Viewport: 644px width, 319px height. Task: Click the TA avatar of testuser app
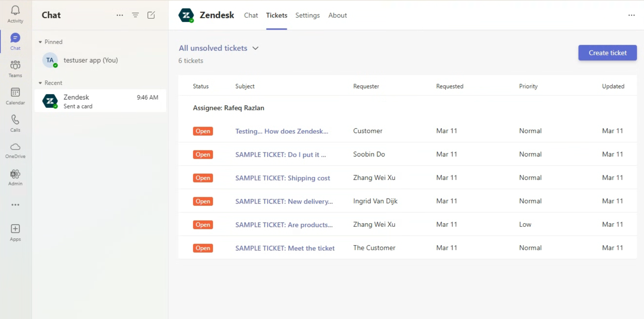pos(50,60)
